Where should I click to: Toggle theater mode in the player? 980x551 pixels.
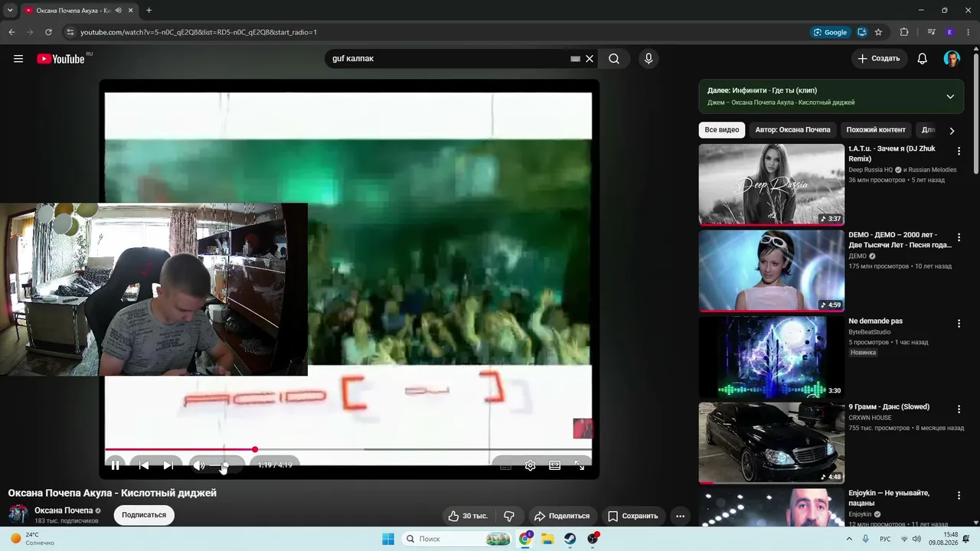(x=555, y=465)
